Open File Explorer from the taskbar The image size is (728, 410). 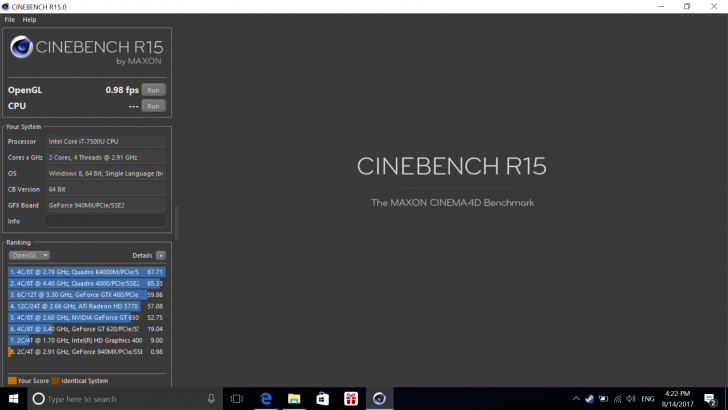(x=294, y=398)
